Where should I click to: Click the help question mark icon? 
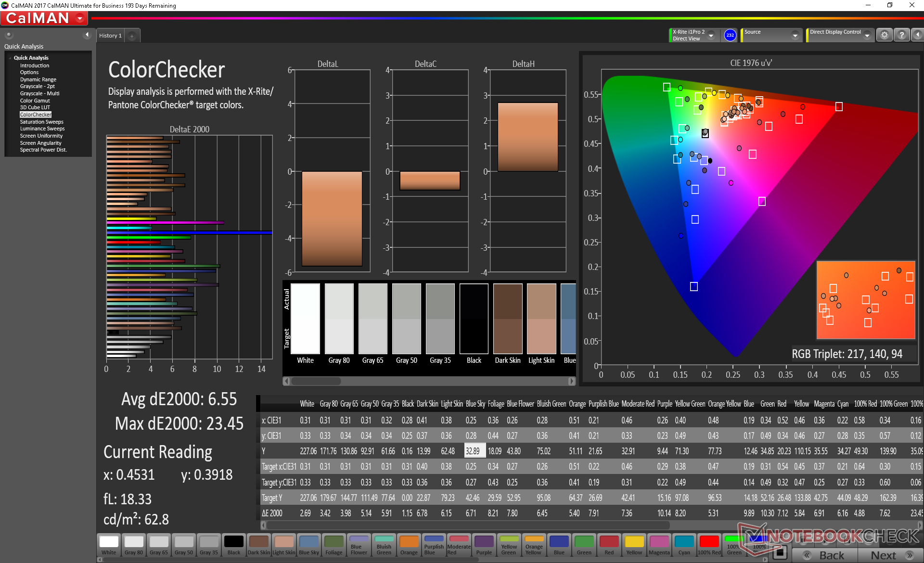point(902,35)
